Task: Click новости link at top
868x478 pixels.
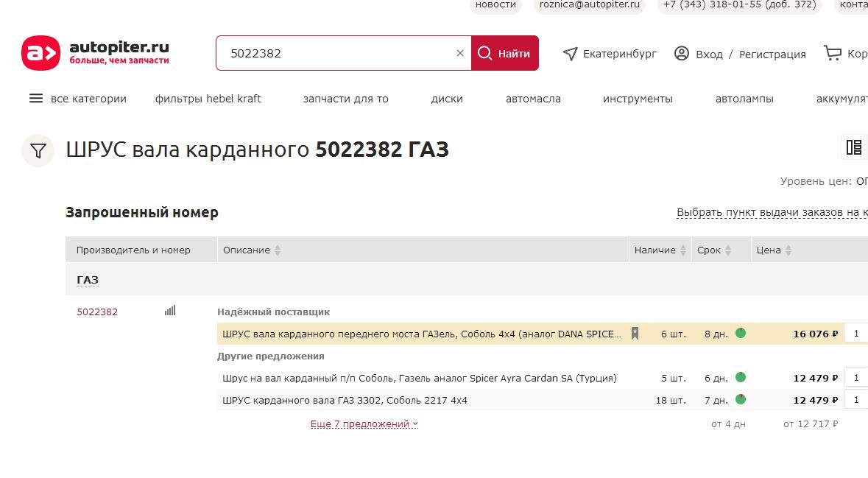Action: 495,5
